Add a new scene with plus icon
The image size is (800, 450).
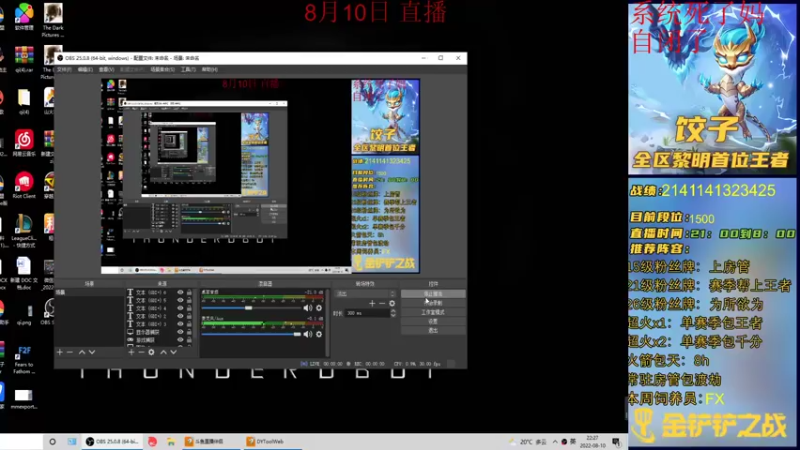tap(60, 352)
